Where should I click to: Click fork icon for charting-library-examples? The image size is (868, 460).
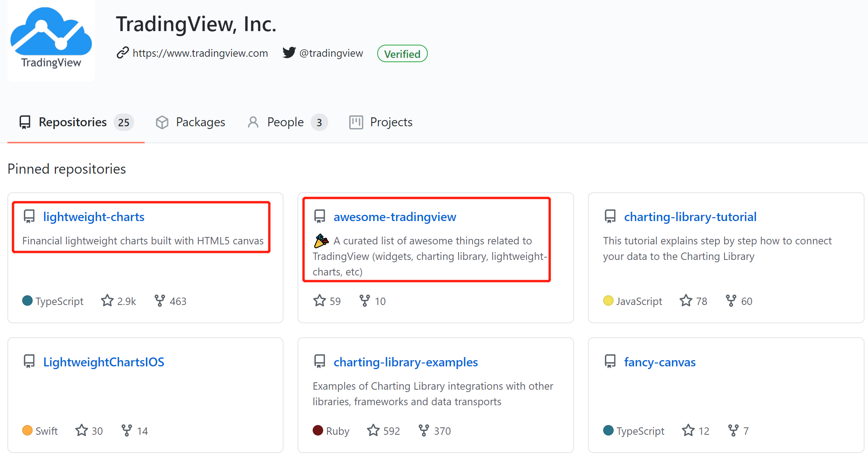[x=423, y=430]
